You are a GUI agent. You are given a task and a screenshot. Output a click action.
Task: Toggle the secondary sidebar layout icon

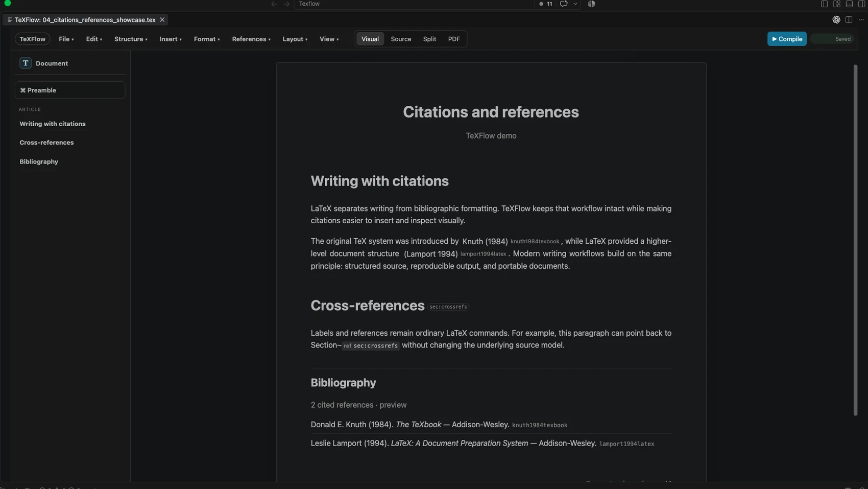[x=861, y=4]
